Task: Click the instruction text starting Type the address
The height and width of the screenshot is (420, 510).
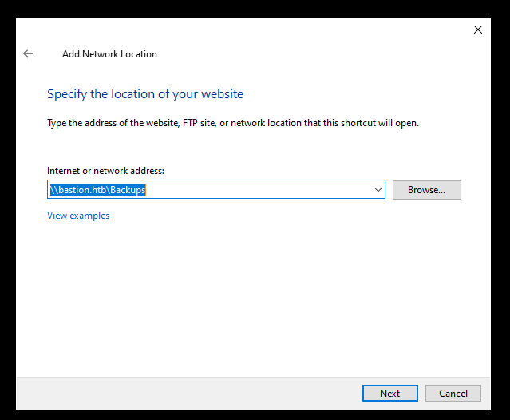Action: 233,123
